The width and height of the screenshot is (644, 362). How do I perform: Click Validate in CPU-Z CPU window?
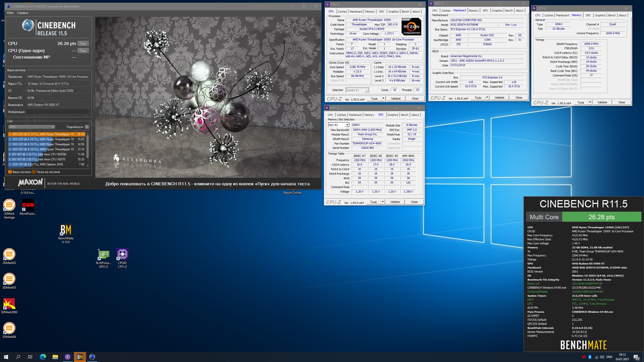coord(396,99)
